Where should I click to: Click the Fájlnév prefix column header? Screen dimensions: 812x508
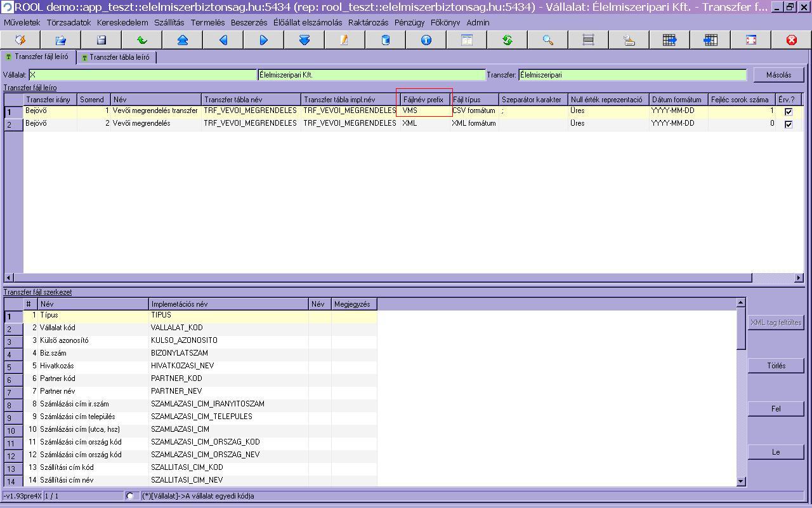pyautogui.click(x=424, y=100)
